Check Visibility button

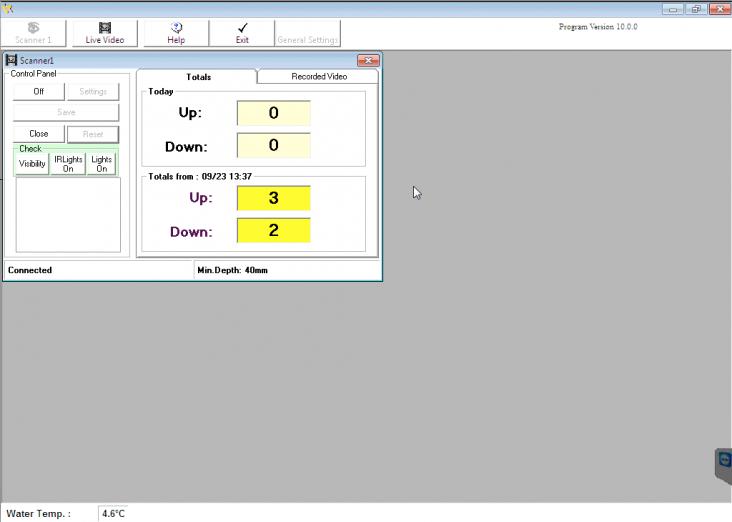32,164
